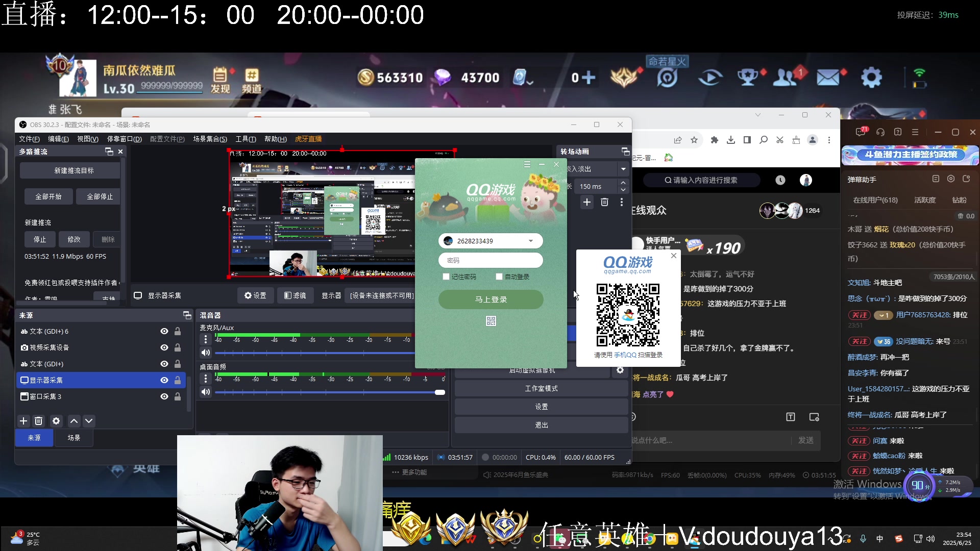Screen dimensions: 980x551
Task: Open game settings gear icon at top
Action: tap(871, 78)
